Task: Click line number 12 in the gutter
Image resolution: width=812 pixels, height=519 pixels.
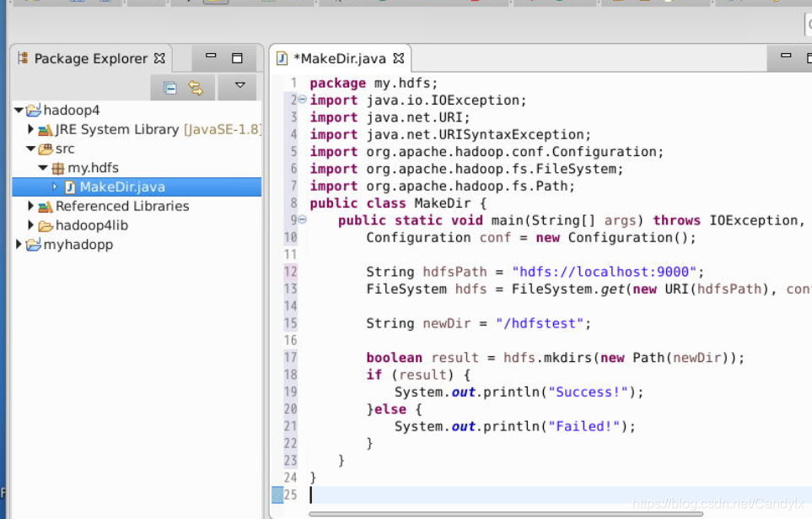Action: click(290, 272)
